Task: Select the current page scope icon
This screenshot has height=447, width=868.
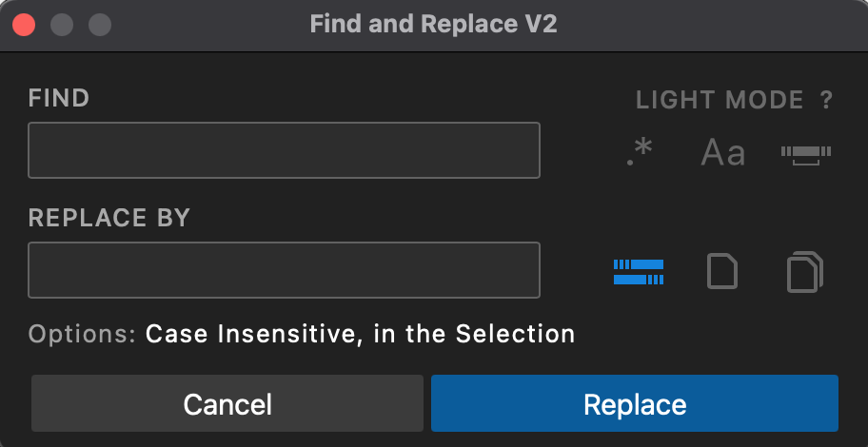Action: coord(722,271)
